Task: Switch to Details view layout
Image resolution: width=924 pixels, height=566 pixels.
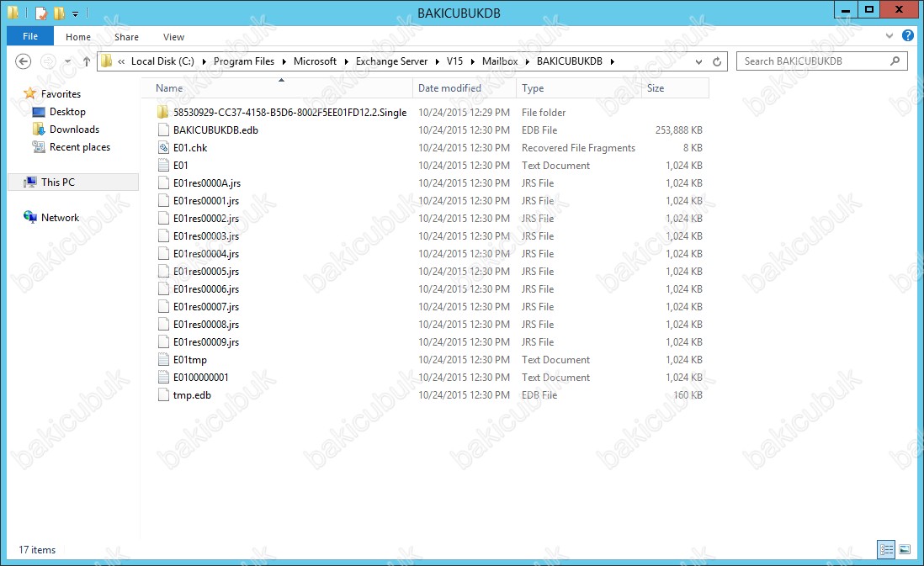Action: 886,549
